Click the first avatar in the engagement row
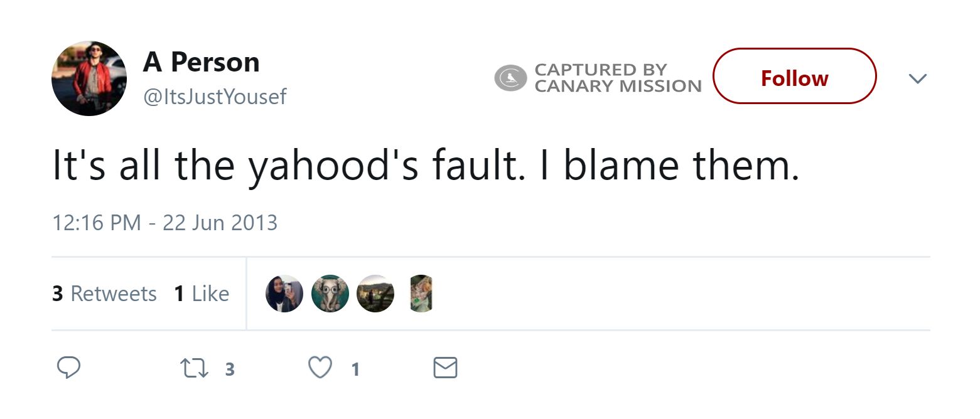Viewport: 980px width, 419px height. click(284, 294)
